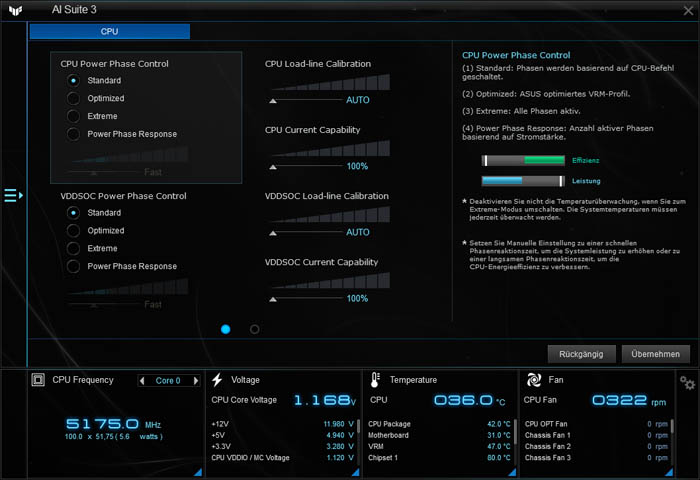
Task: Click the CPU Power Phase Control help heading
Action: click(x=516, y=55)
